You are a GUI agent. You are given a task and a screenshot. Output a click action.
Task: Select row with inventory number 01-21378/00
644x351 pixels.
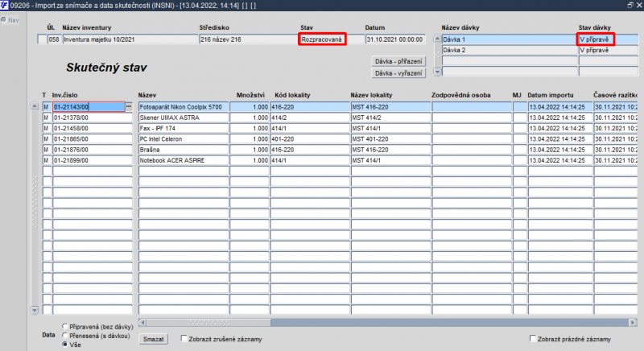tap(93, 118)
